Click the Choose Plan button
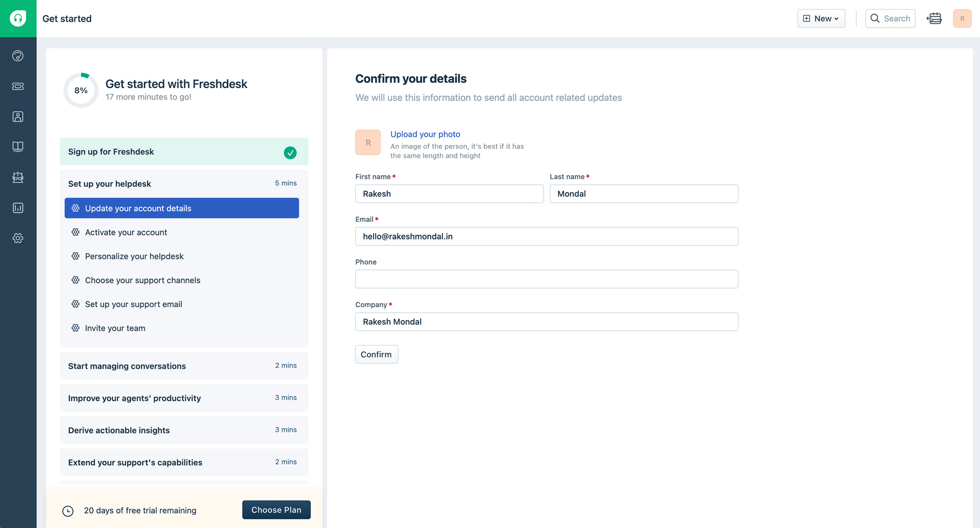Viewport: 980px width, 528px height. pos(276,510)
